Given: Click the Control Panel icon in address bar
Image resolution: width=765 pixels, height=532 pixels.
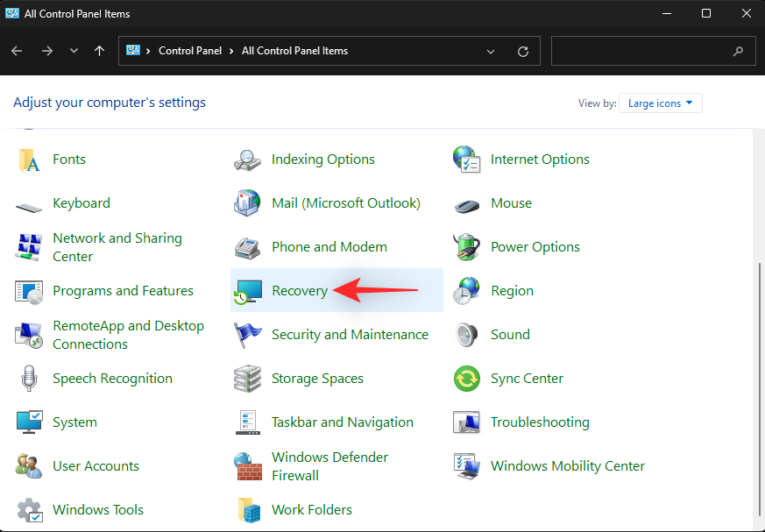Looking at the screenshot, I should 133,50.
